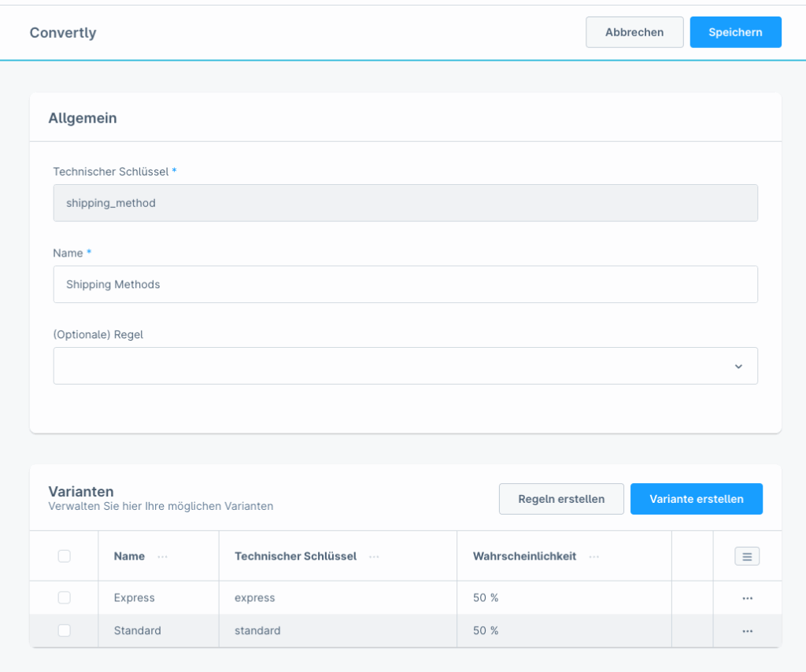Check the Standard variant checkbox

[x=65, y=630]
